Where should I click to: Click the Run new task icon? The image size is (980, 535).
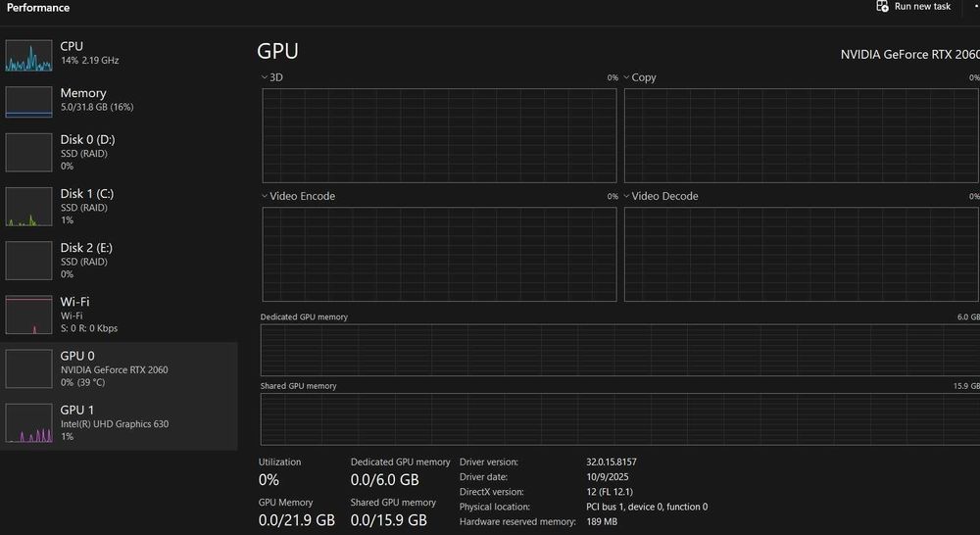pyautogui.click(x=882, y=6)
